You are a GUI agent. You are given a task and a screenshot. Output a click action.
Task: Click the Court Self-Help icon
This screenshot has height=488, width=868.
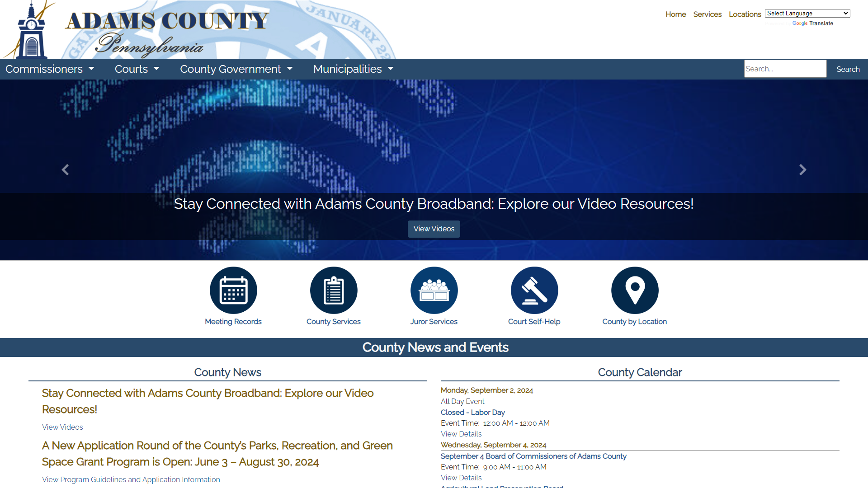tap(534, 290)
